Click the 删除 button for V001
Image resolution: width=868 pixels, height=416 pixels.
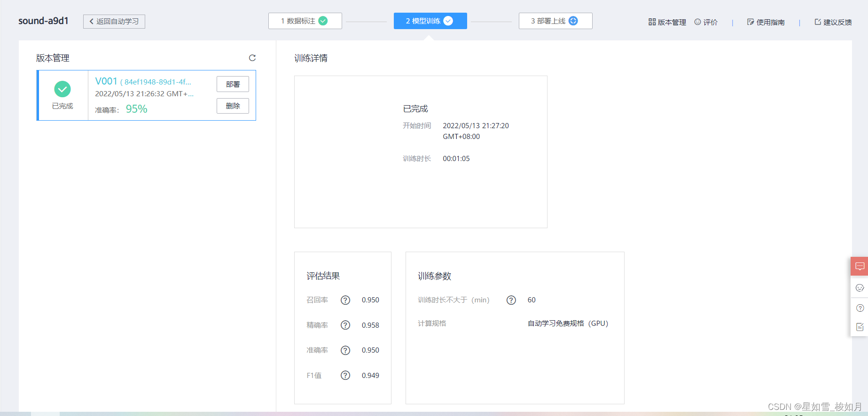pyautogui.click(x=233, y=106)
